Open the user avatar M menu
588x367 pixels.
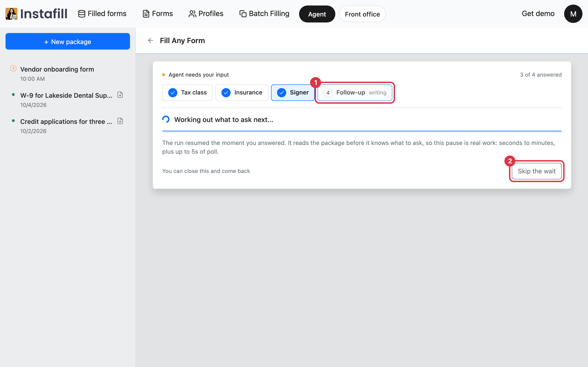click(x=573, y=14)
